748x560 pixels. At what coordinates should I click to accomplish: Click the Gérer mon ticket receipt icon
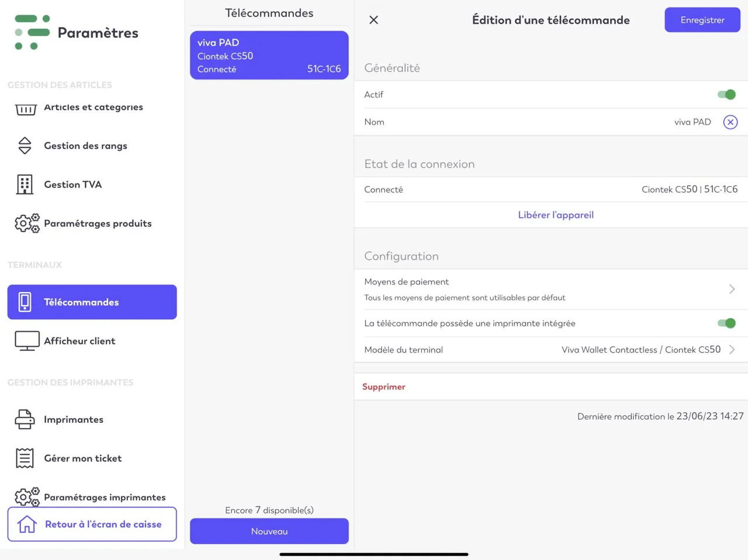click(25, 458)
